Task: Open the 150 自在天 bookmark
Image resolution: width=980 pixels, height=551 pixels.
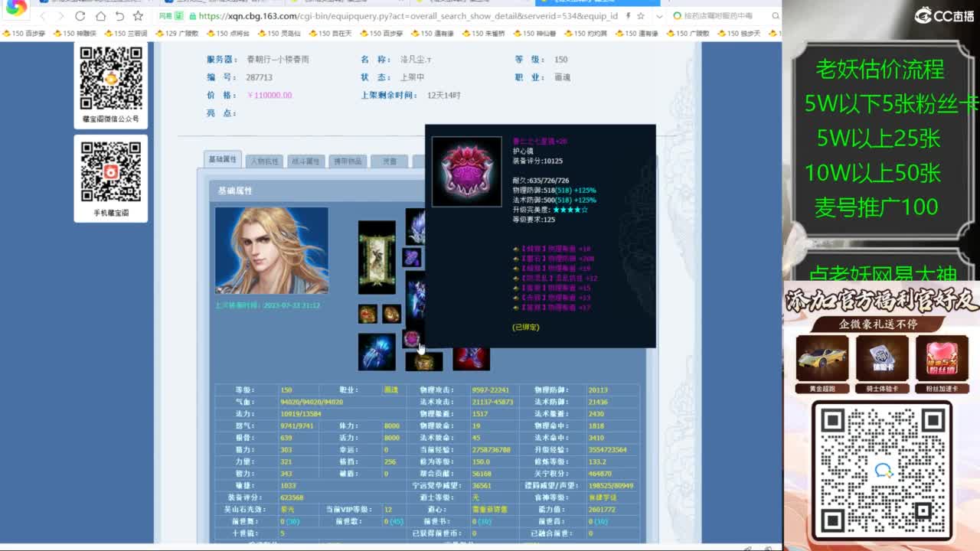Action: 331,34
